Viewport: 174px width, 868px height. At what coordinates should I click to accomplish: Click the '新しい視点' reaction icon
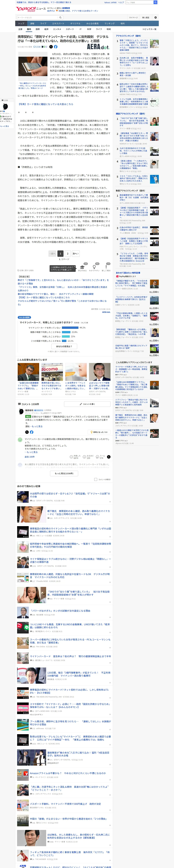(106, 267)
